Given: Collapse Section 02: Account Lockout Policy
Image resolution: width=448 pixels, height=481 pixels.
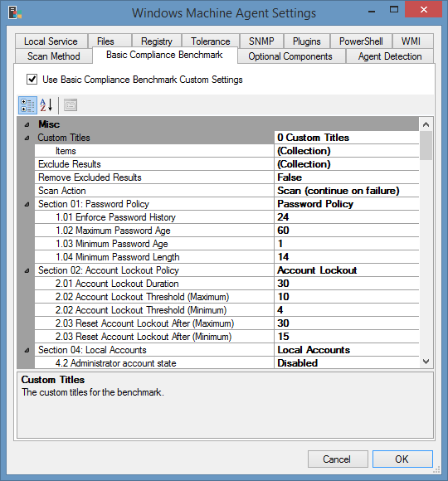Looking at the screenshot, I should tap(27, 270).
